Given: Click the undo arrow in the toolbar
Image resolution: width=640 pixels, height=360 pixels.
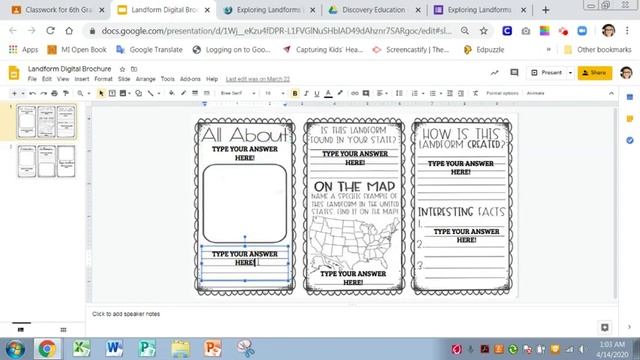Looking at the screenshot, I should (x=33, y=93).
